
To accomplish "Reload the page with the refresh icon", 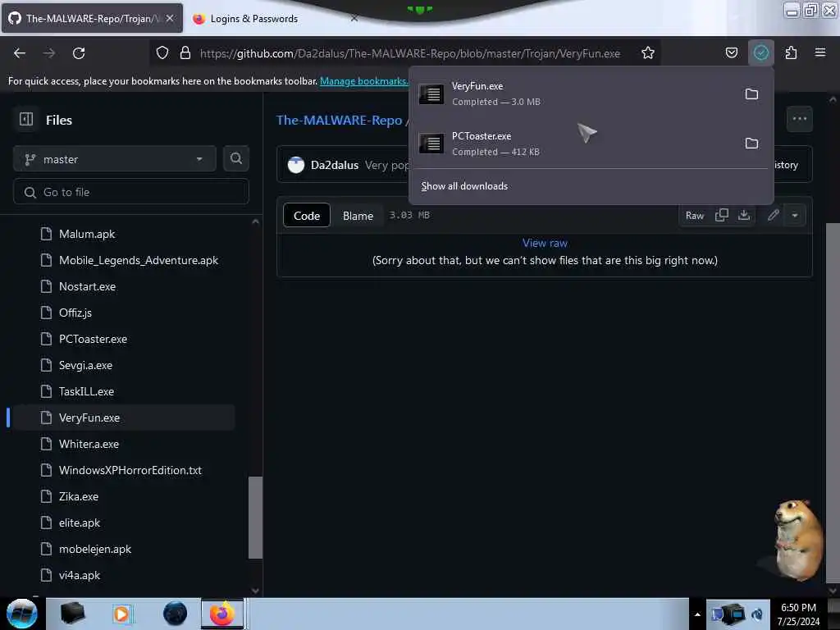I will [79, 53].
